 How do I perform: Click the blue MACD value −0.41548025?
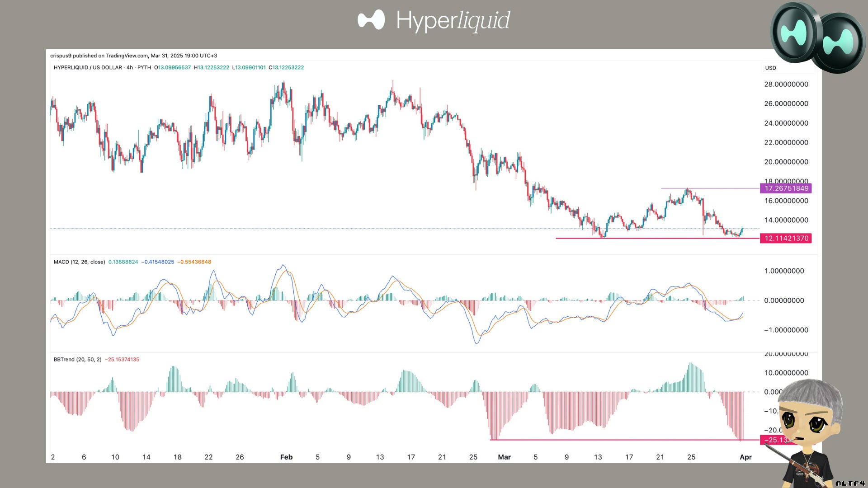[157, 262]
